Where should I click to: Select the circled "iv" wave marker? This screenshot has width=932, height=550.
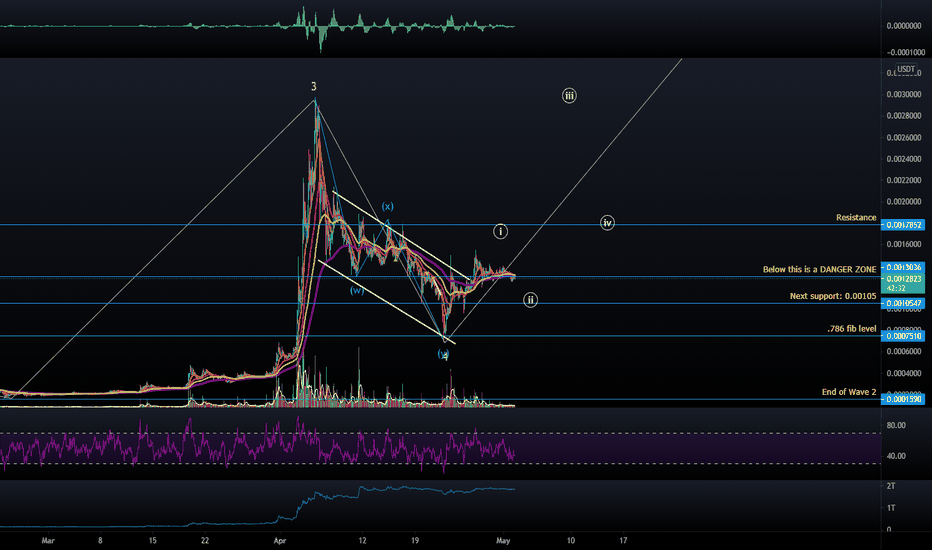607,223
